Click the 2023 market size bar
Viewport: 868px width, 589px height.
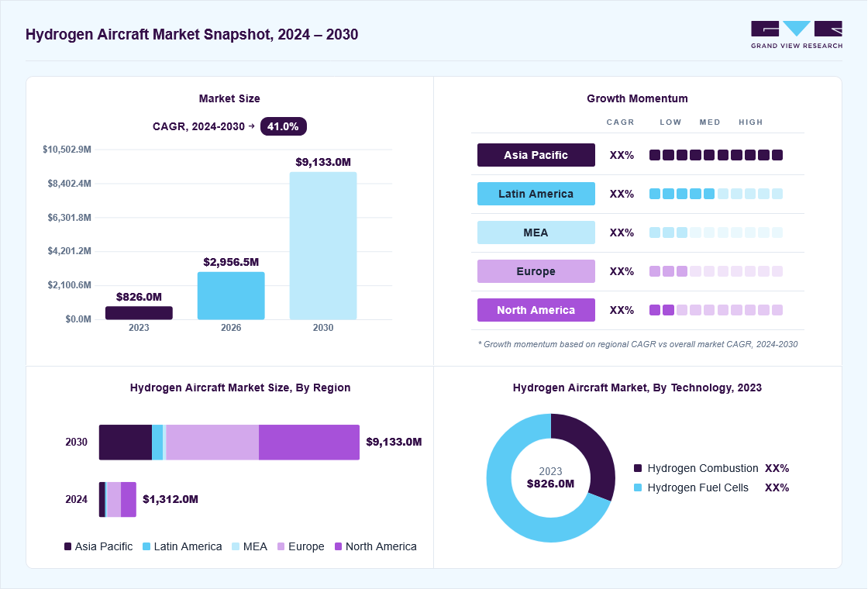[139, 313]
